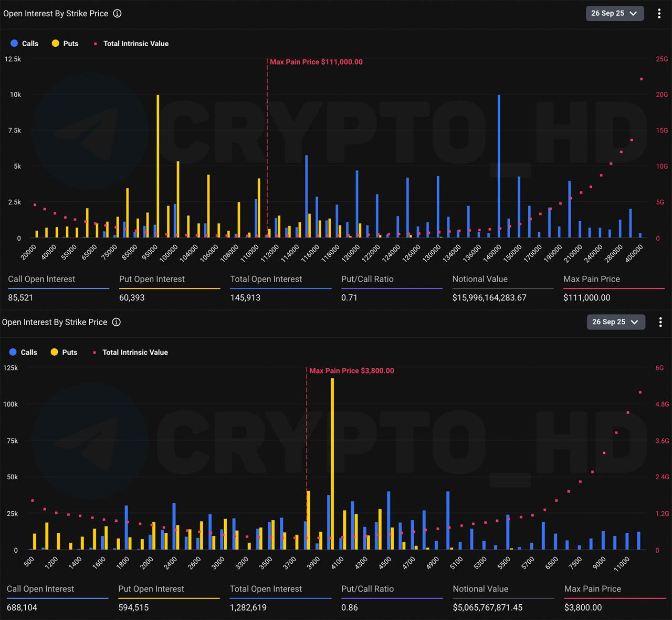Toggle the Puts series in bottom chart legend
Screen dimensions: 672x620
pos(64,353)
